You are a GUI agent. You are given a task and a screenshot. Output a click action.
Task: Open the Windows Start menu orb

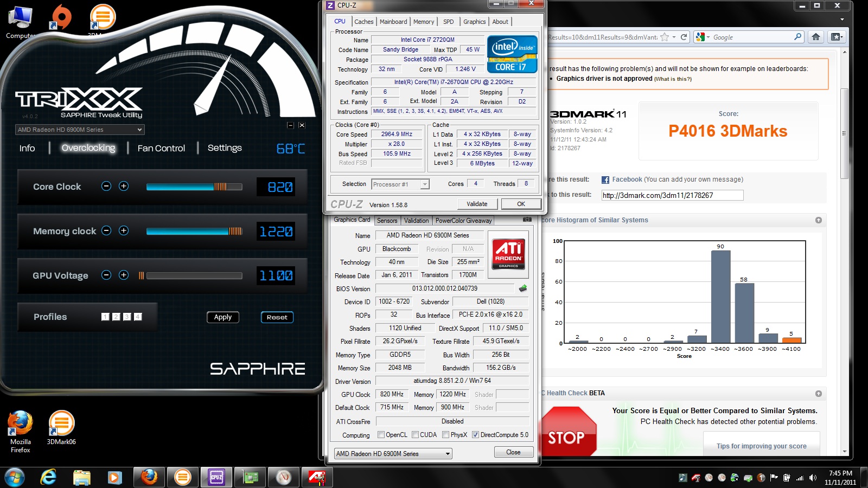[14, 477]
